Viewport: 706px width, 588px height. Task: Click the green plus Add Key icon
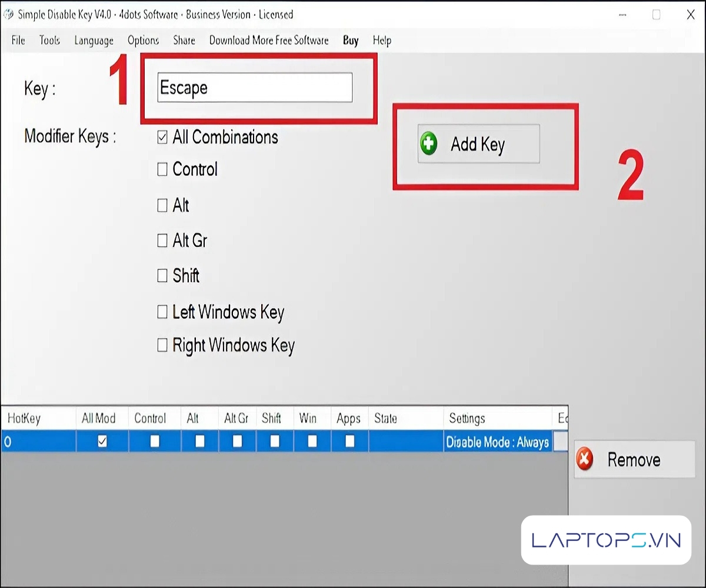tap(429, 144)
